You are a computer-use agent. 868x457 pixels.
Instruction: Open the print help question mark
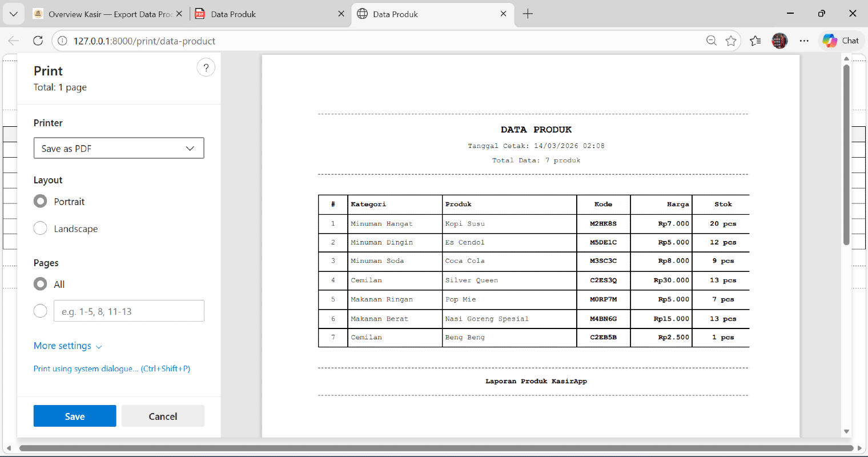tap(206, 67)
